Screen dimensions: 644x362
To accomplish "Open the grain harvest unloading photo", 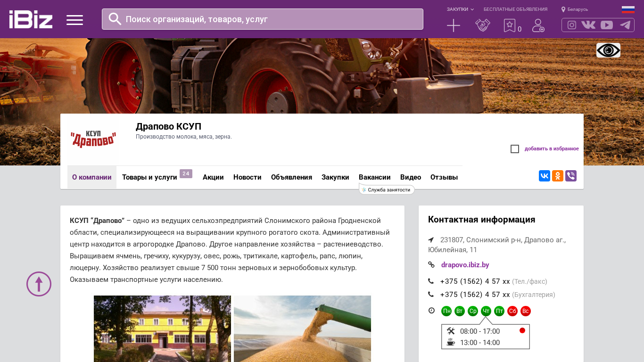I will (302, 329).
